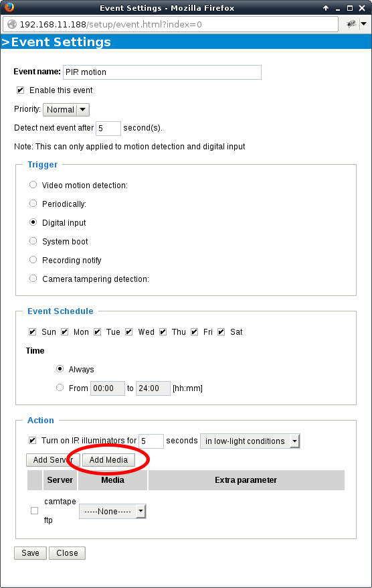Click the roll-up arrow in window title bar

pyautogui.click(x=326, y=8)
